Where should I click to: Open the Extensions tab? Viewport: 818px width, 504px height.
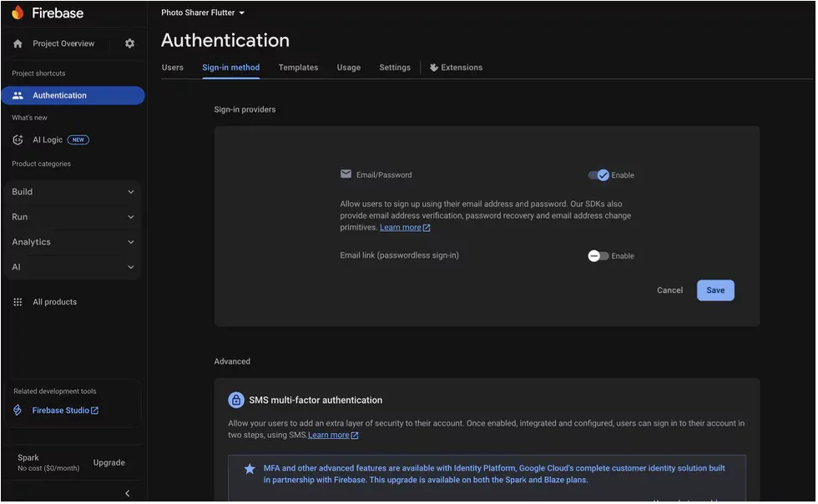coord(457,68)
